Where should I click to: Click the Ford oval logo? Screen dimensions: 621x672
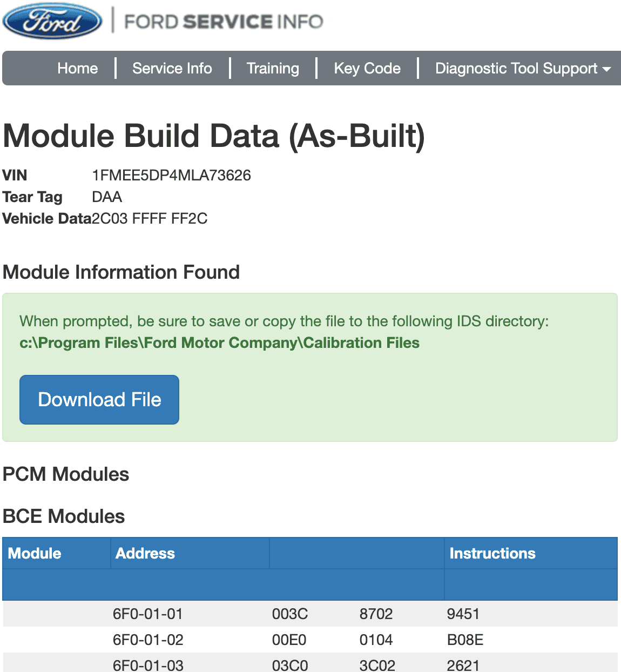click(52, 21)
